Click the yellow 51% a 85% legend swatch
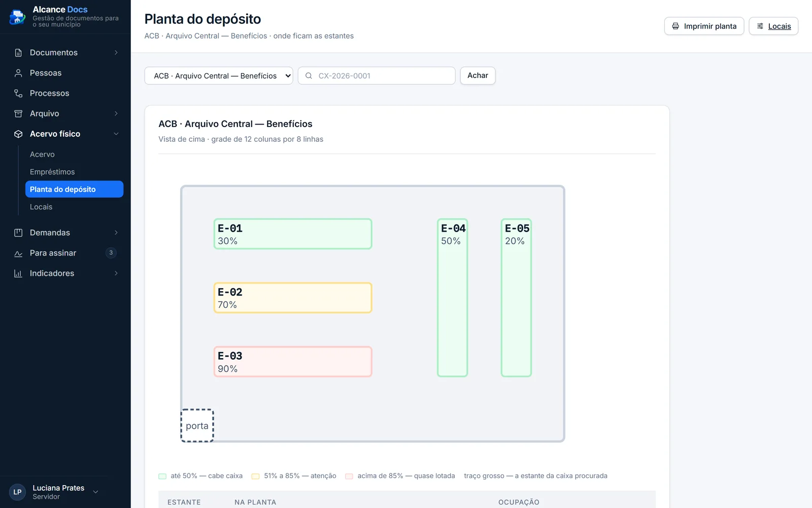812x508 pixels. [256, 477]
